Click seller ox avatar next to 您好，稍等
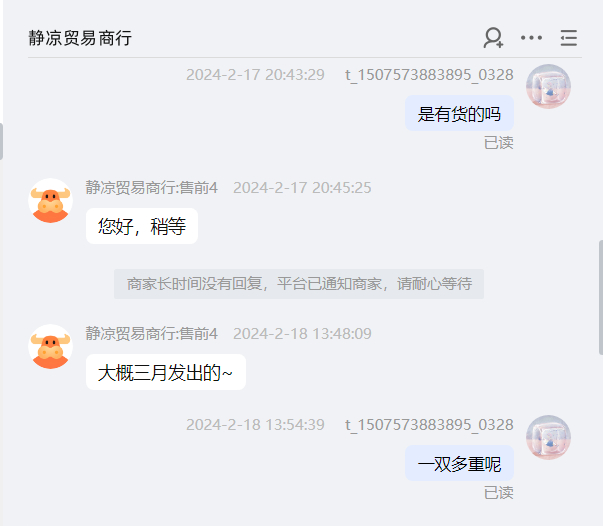Screen dimensions: 603x526 tap(50, 200)
